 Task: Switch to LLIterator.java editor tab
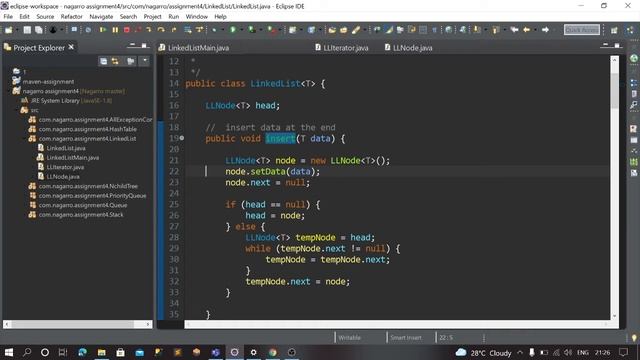(x=342, y=48)
